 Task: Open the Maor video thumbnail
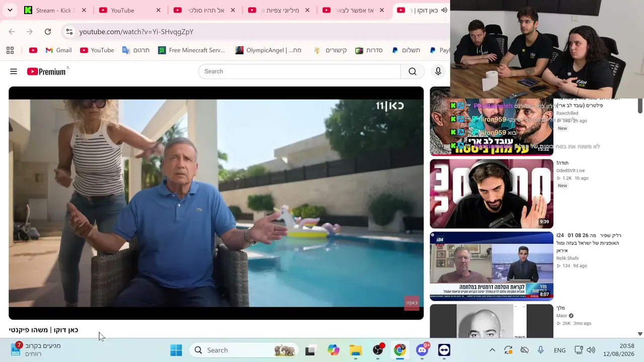492,321
